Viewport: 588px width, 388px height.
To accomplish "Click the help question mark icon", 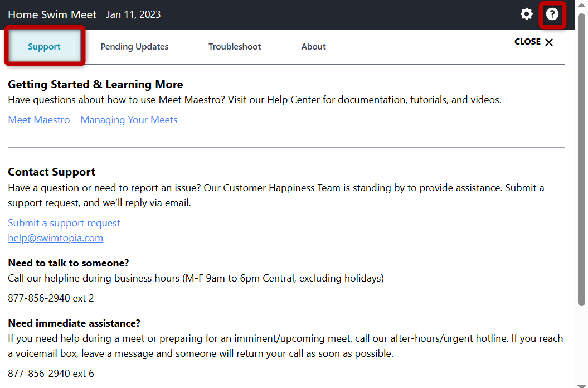I will click(x=552, y=14).
